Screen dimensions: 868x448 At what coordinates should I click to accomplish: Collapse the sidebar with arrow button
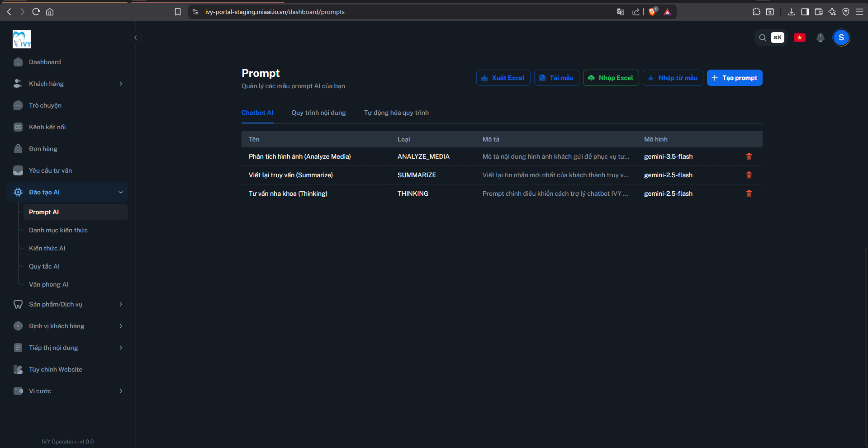(x=136, y=38)
